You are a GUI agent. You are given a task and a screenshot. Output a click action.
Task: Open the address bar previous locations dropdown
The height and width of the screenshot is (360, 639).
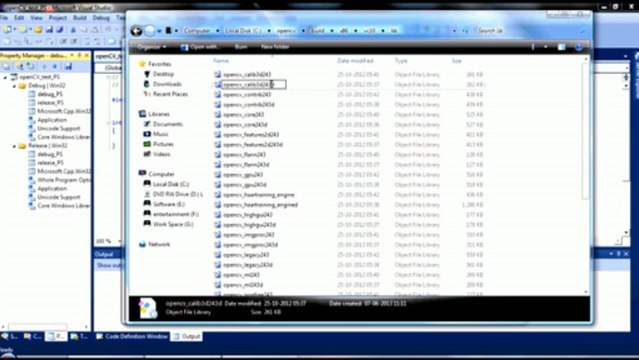click(x=454, y=31)
